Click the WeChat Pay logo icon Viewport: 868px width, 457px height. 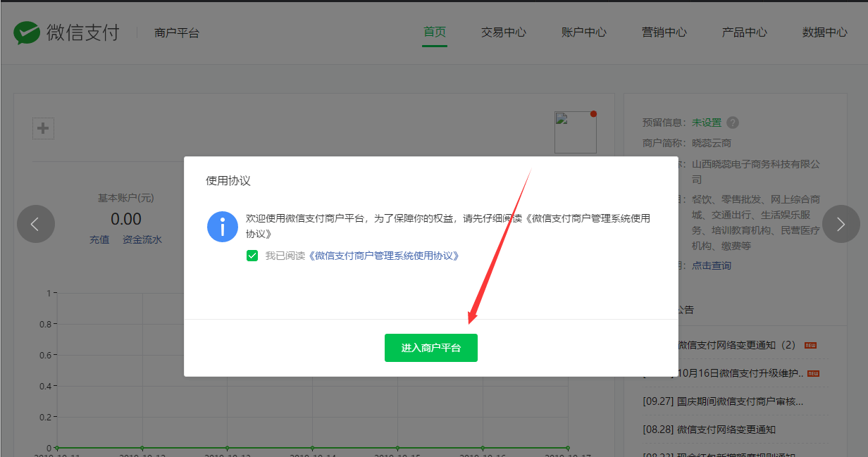(x=27, y=32)
